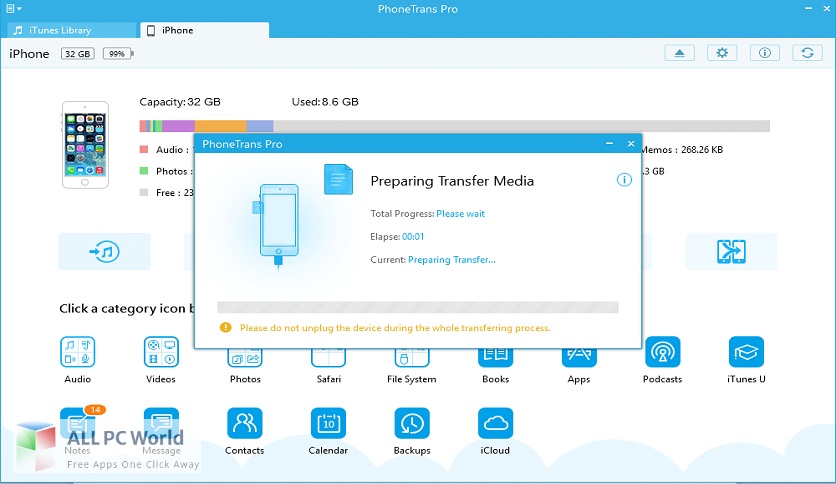Image resolution: width=836 pixels, height=484 pixels.
Task: Click the 'Please wait' progress text
Action: click(x=461, y=214)
